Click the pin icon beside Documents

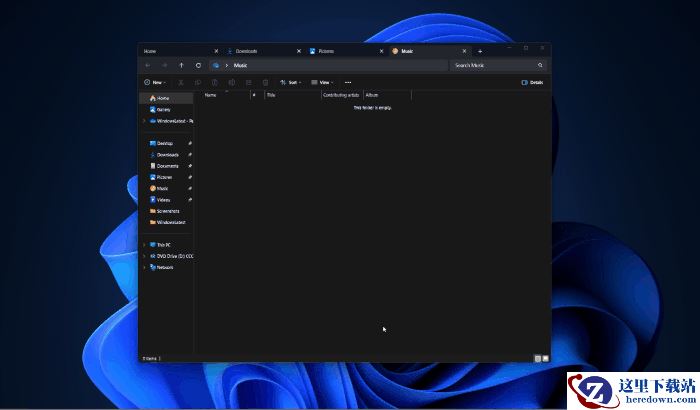tap(190, 166)
